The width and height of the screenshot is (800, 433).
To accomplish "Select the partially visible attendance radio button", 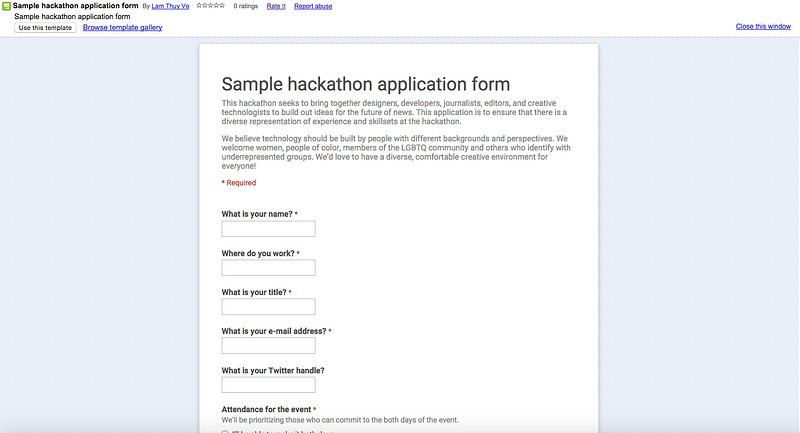I will (x=225, y=431).
